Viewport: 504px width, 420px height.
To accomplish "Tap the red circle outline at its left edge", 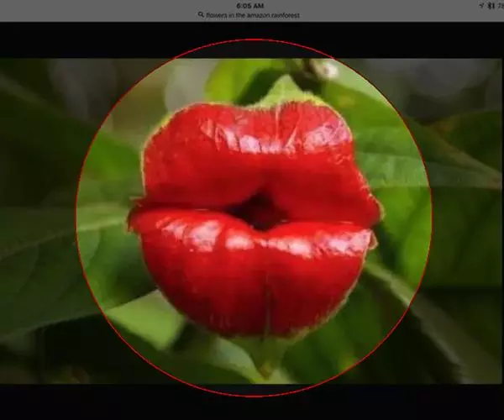I will [76, 217].
